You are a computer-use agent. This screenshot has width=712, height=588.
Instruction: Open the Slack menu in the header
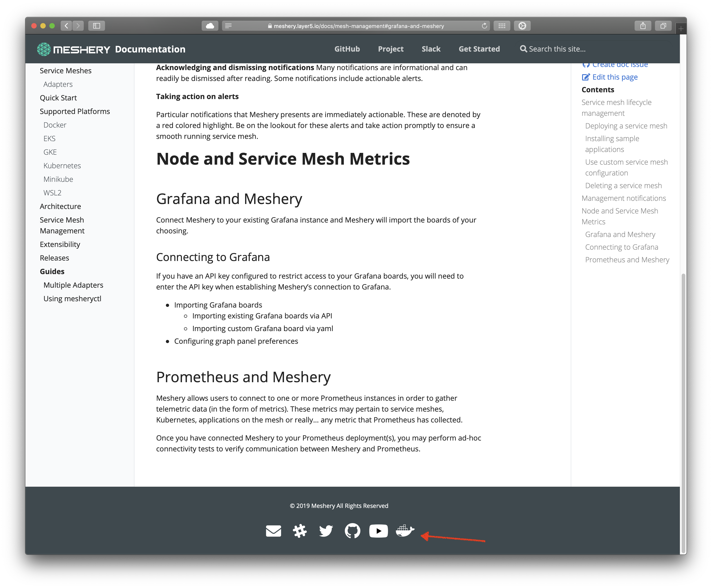click(x=431, y=49)
